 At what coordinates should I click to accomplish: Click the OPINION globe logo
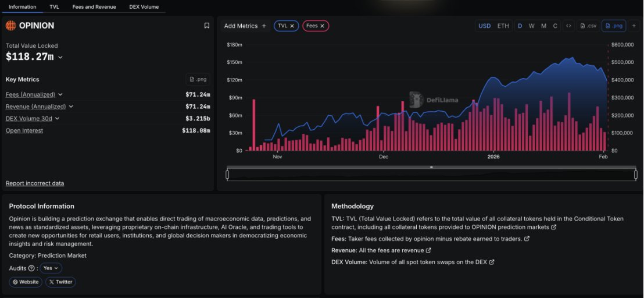tap(10, 26)
